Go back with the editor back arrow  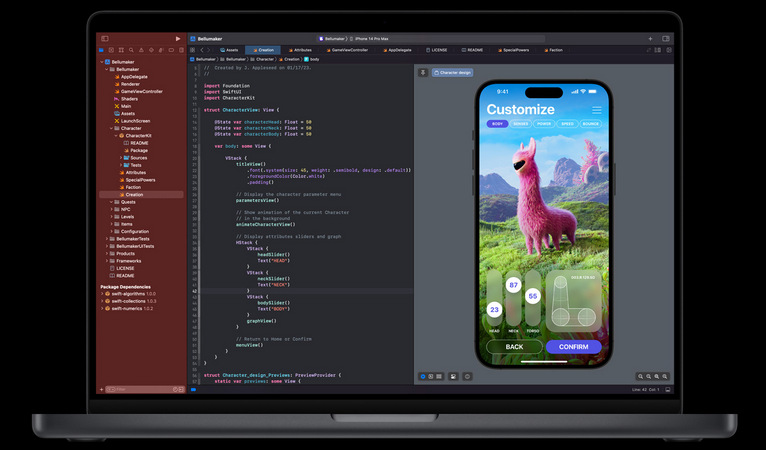pos(202,50)
